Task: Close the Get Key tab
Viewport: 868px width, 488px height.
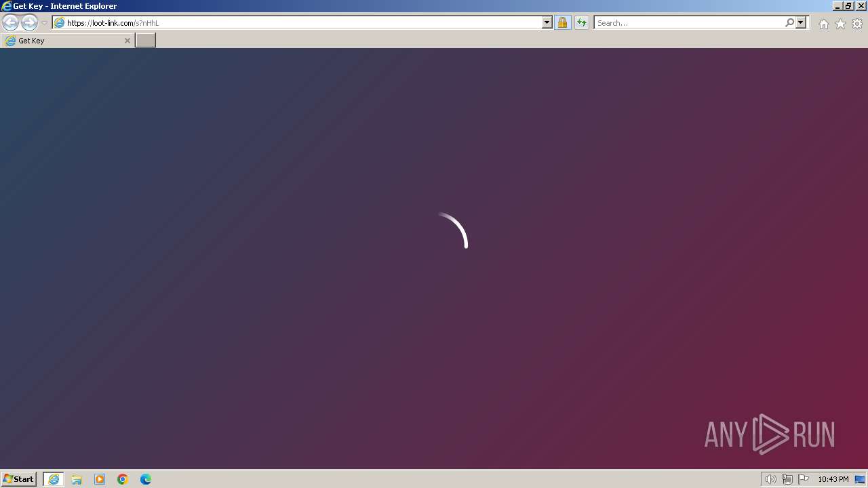Action: [127, 41]
